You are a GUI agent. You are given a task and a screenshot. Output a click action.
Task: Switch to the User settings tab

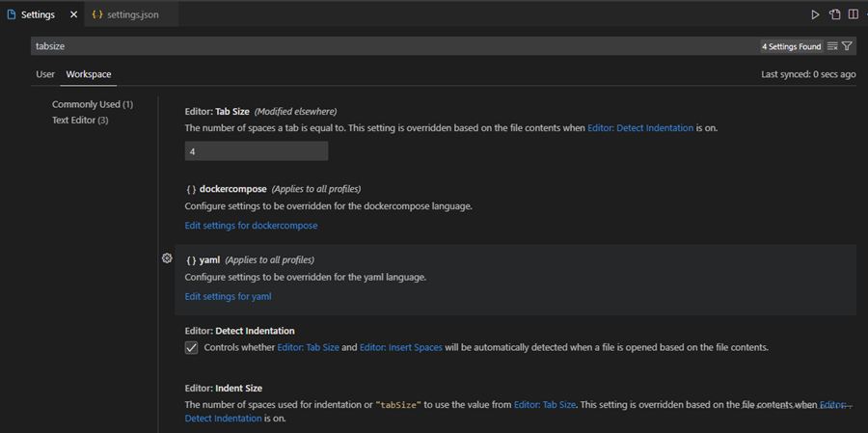45,74
